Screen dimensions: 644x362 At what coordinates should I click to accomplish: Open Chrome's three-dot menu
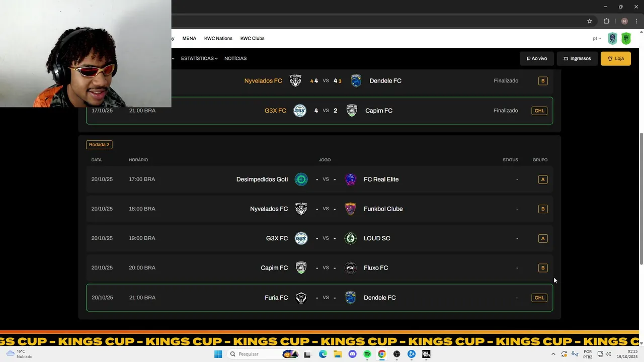(x=636, y=21)
